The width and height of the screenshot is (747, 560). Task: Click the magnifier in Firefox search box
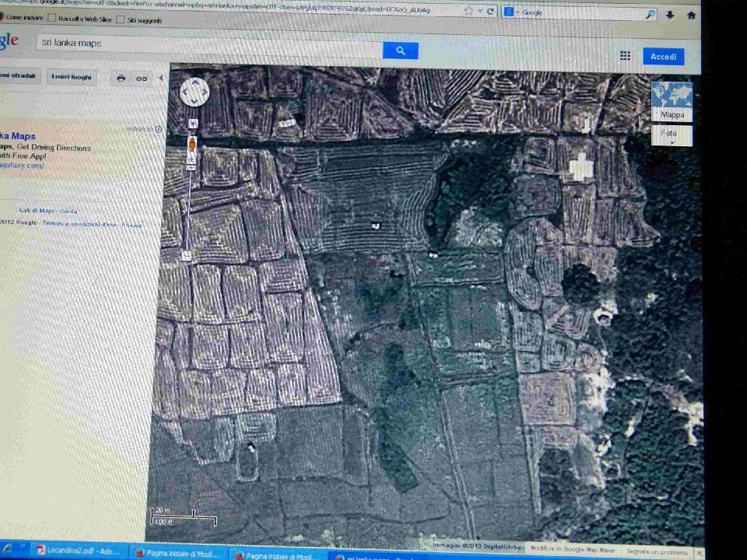tap(651, 14)
